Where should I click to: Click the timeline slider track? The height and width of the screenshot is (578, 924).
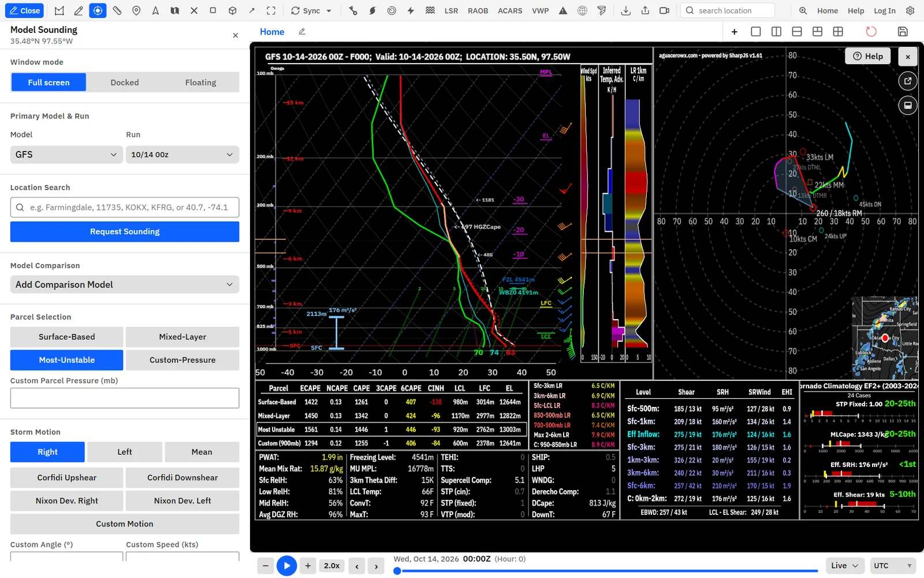point(606,571)
